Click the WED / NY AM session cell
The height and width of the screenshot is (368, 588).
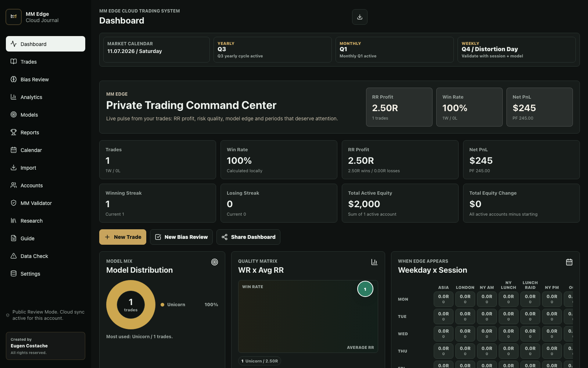coord(487,334)
